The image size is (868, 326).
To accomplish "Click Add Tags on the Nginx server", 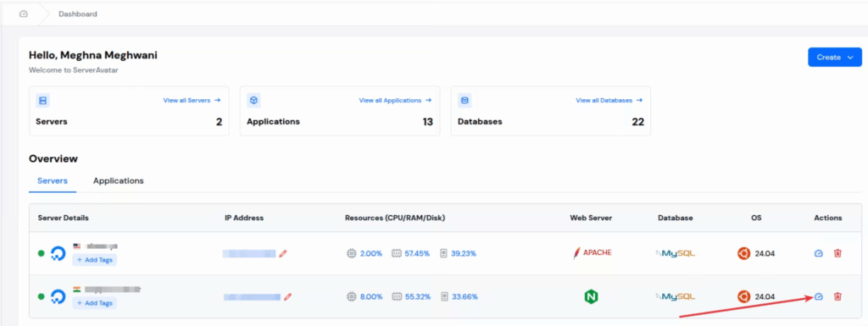I will (95, 303).
